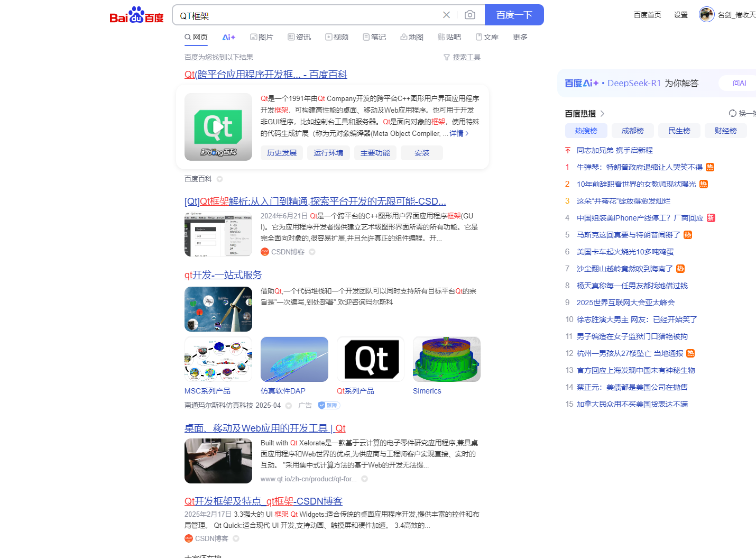
Task: Click CSDN icon under 2024年6月21日 result
Action: (x=265, y=252)
